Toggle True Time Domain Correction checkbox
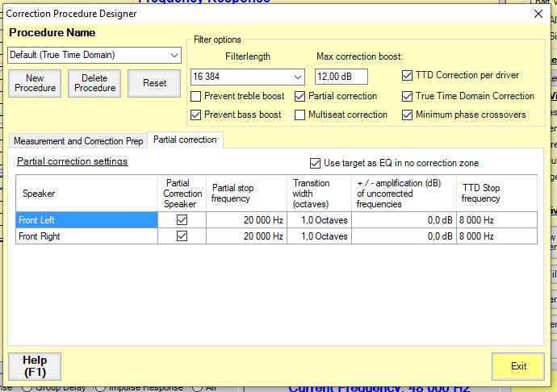Image resolution: width=557 pixels, height=392 pixels. coord(407,96)
